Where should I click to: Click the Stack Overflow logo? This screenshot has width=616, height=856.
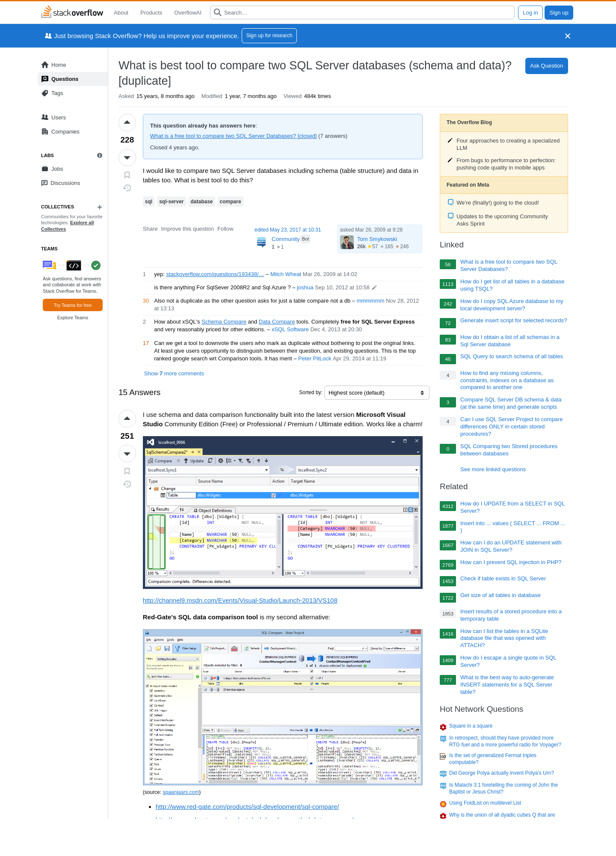(72, 12)
